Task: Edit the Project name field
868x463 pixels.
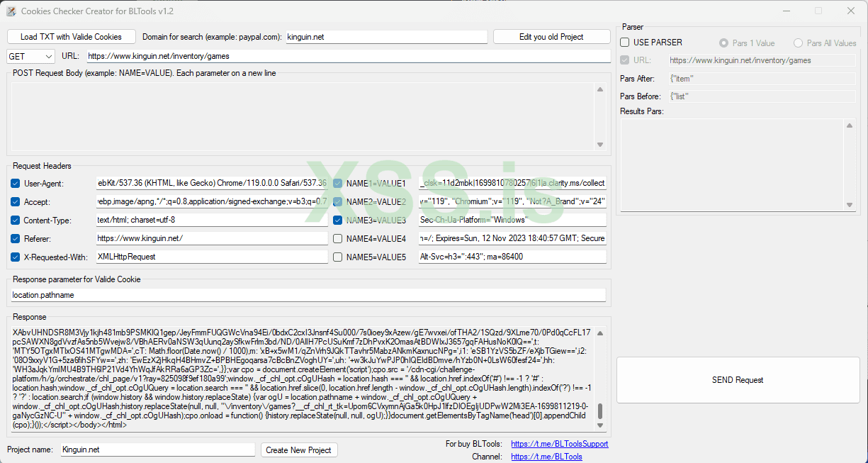Action: point(158,450)
